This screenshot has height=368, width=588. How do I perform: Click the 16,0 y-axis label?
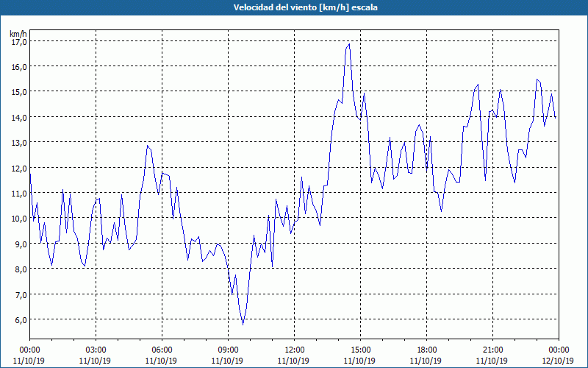[x=19, y=67]
